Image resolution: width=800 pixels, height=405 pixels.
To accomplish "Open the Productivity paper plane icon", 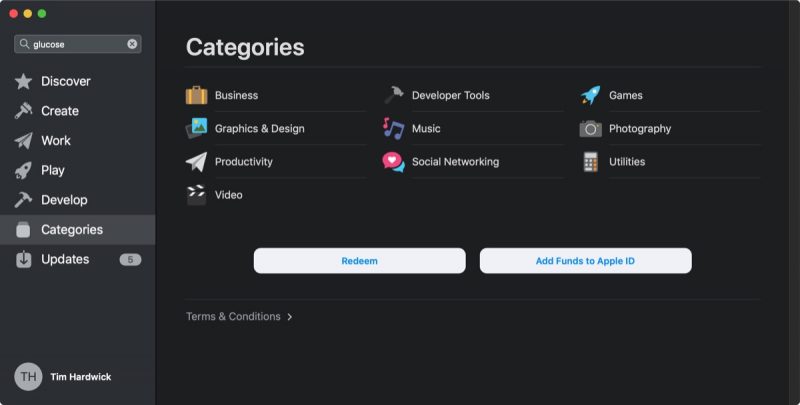I will (196, 162).
